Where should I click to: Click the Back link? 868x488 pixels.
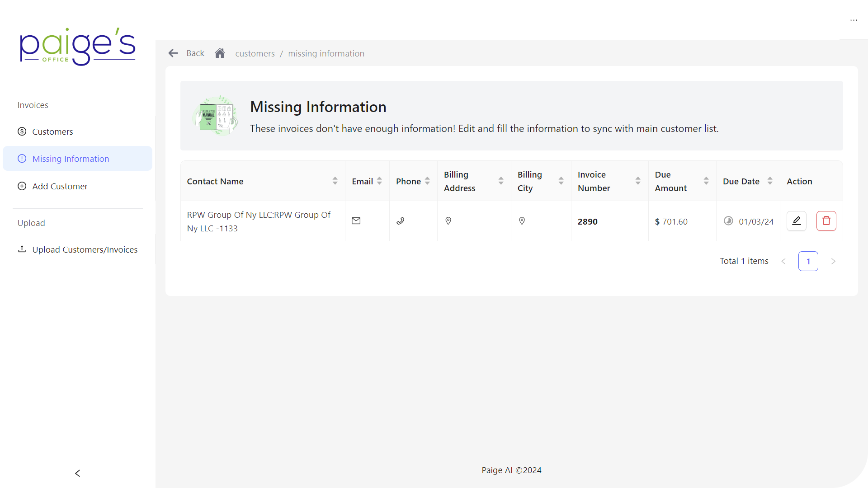[195, 53]
